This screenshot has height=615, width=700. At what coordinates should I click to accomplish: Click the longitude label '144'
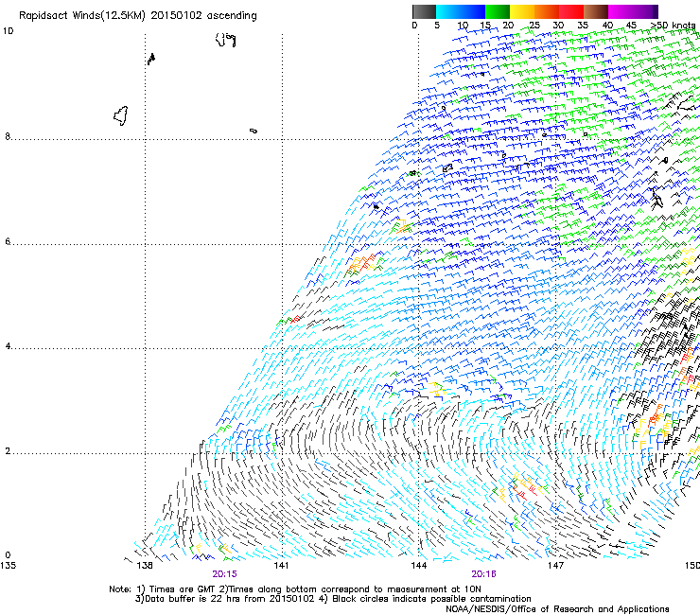(x=419, y=566)
